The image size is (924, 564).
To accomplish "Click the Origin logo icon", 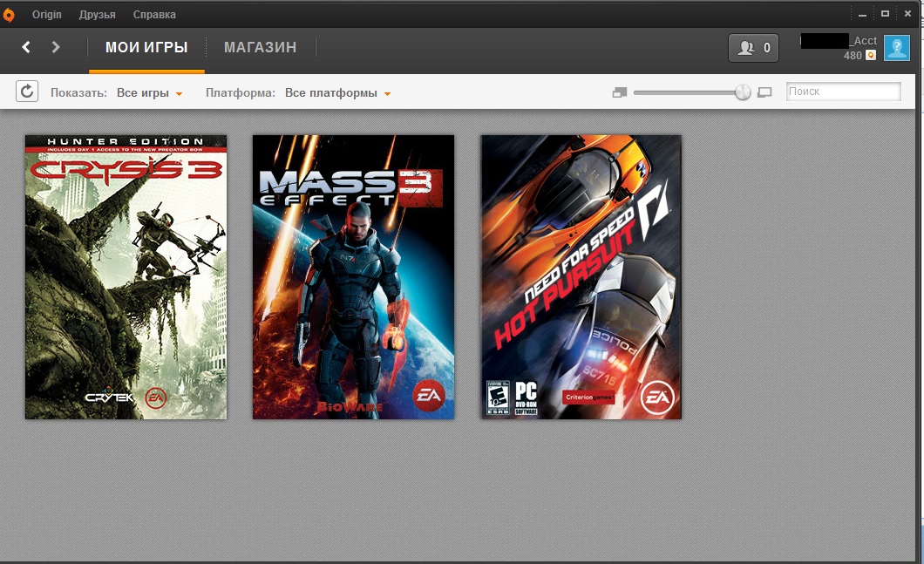I will 8,15.
